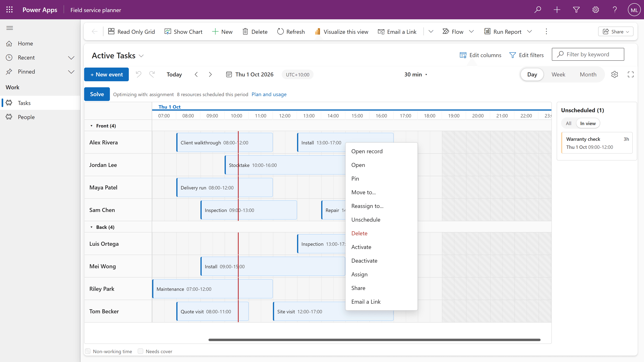Click the redo arrow in the scheduler toolbar
The image size is (644, 362).
click(x=152, y=74)
